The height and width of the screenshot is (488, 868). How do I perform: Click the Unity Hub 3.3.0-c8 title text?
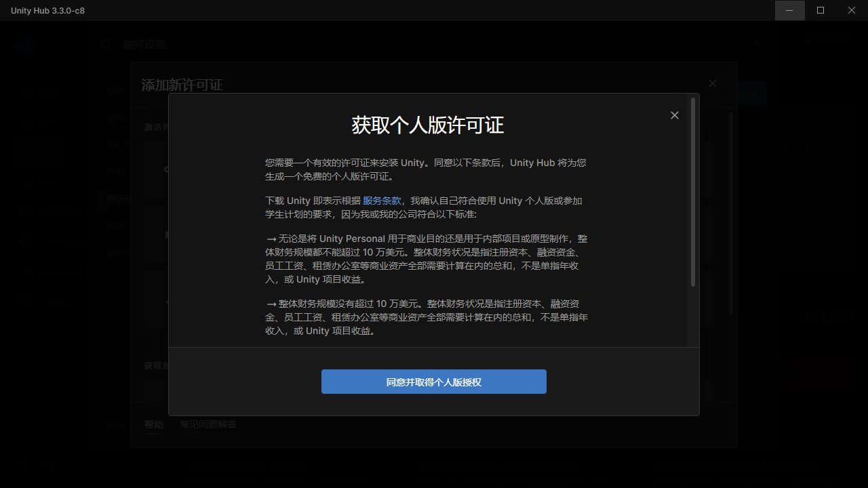[x=47, y=11]
